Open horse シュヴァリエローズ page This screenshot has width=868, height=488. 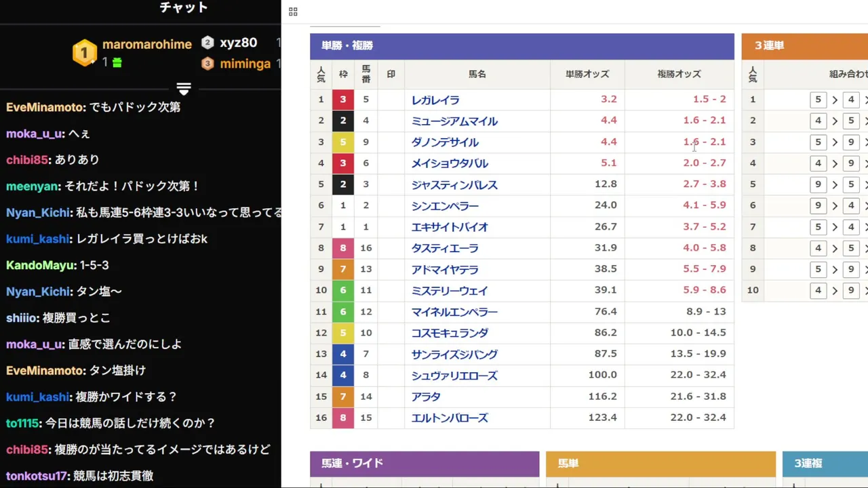pos(454,375)
